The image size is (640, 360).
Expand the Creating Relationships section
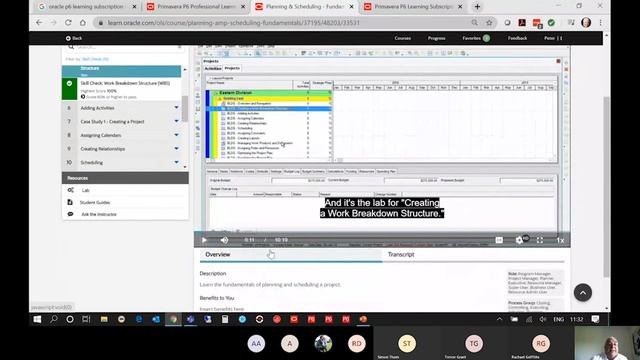(x=176, y=149)
